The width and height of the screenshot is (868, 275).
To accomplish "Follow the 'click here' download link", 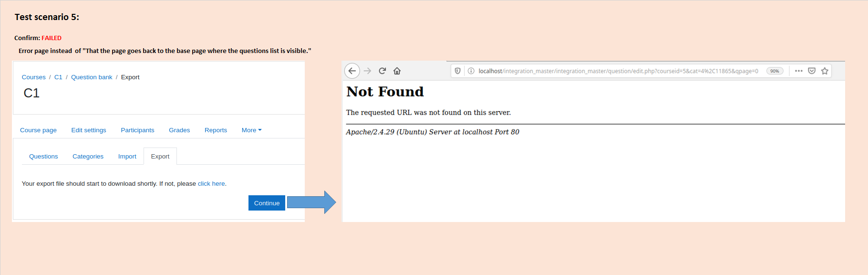I will [211, 183].
